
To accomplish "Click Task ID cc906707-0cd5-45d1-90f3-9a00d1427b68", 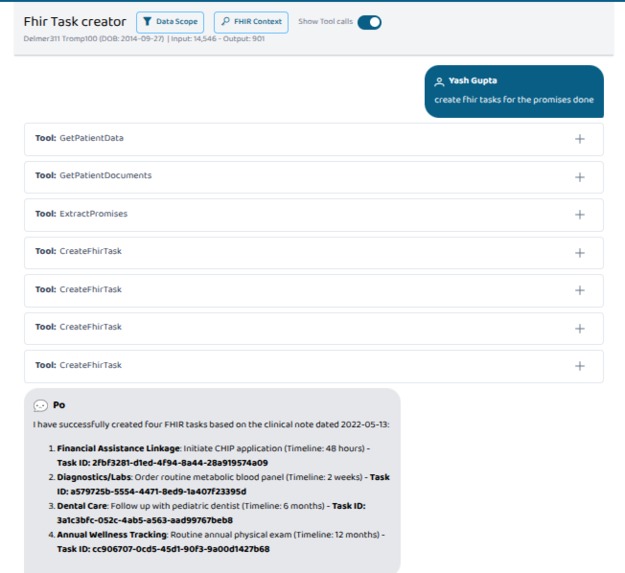I will 163,549.
